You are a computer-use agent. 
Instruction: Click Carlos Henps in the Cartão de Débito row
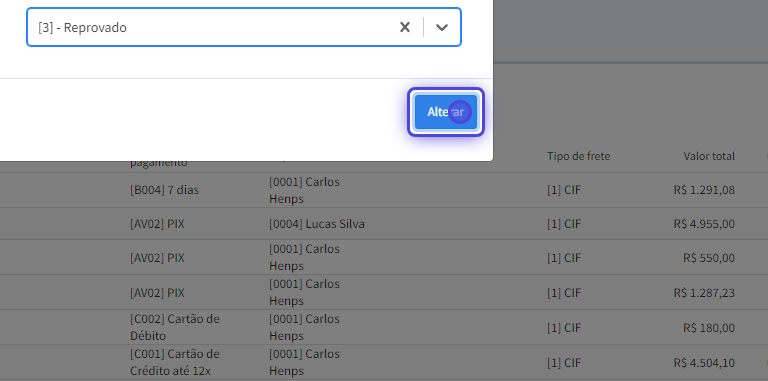304,327
